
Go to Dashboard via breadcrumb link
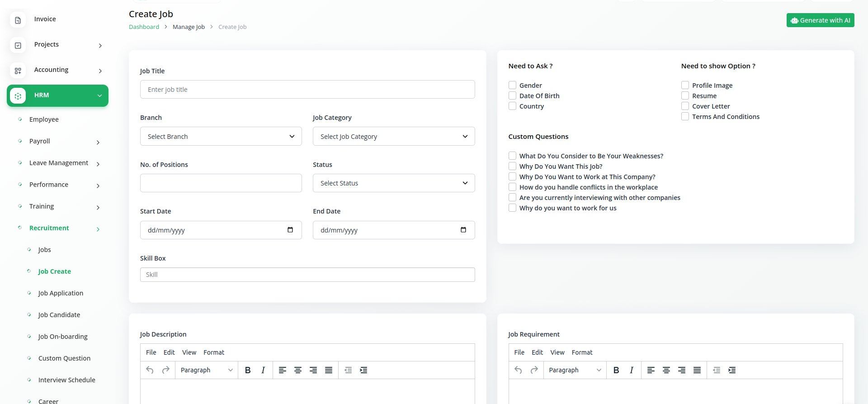[144, 27]
